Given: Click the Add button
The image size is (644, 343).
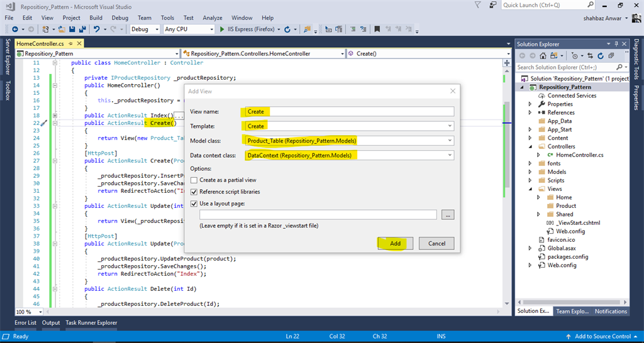Looking at the screenshot, I should [395, 243].
